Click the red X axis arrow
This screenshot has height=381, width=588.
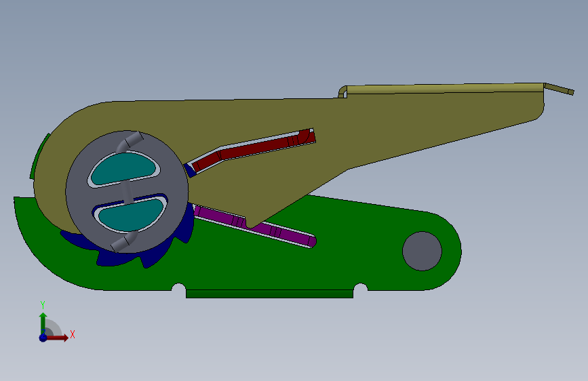click(x=58, y=338)
